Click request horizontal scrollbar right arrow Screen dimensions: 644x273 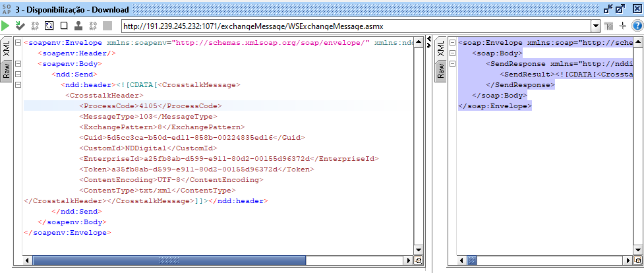(409, 260)
